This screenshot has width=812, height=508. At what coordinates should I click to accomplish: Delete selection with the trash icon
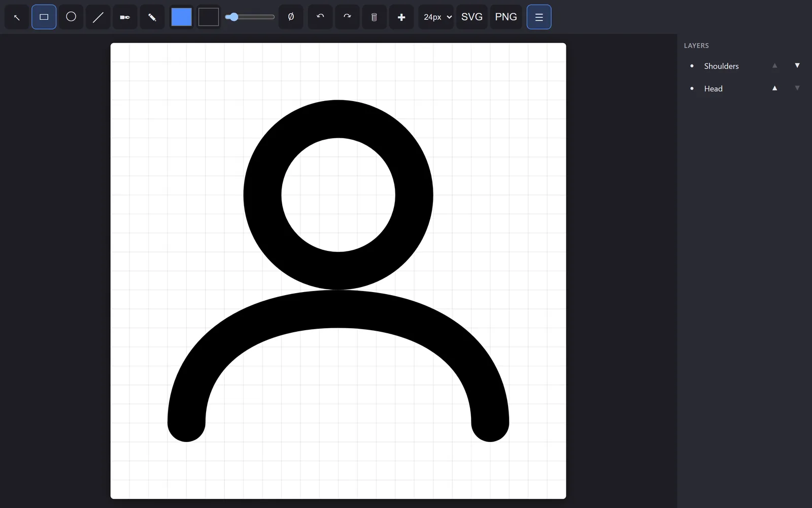tap(374, 17)
